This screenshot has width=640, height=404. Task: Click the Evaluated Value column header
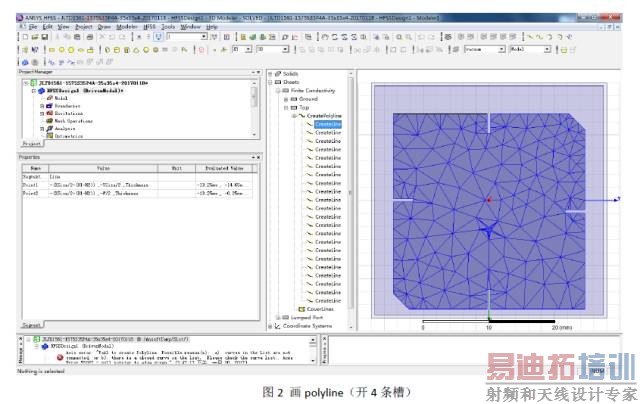point(224,168)
